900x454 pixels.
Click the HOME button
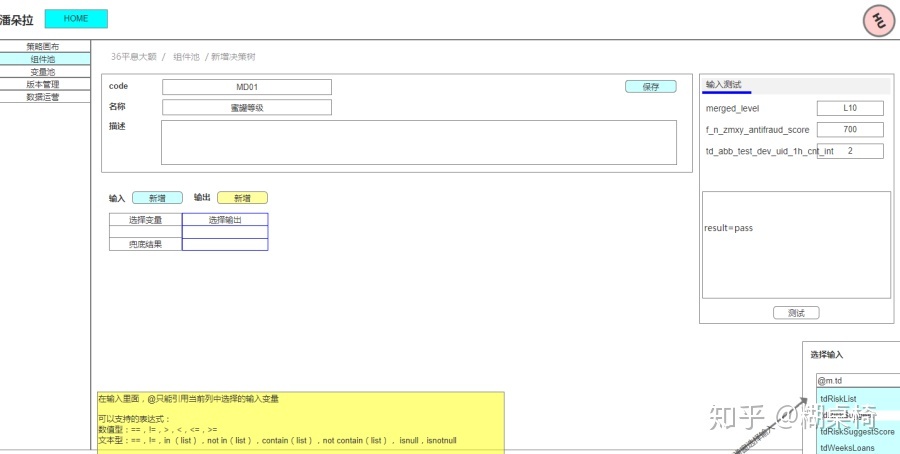[x=76, y=19]
